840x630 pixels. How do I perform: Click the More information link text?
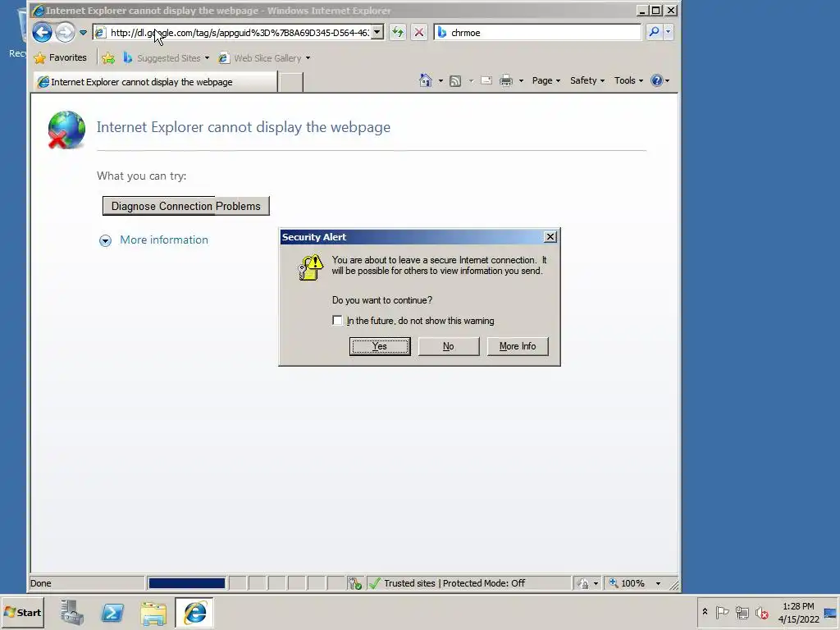coord(164,240)
